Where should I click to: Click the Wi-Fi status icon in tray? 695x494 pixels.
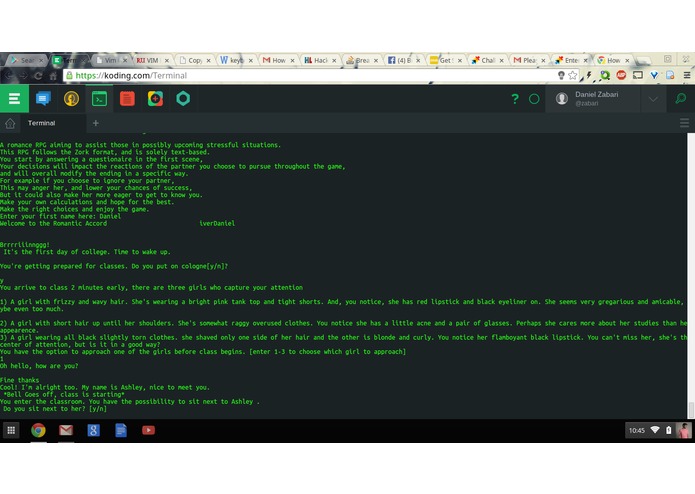(x=655, y=430)
